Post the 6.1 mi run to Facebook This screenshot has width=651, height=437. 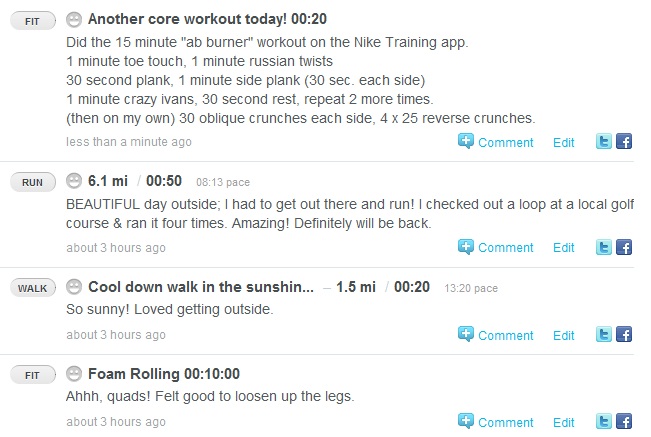click(x=623, y=247)
